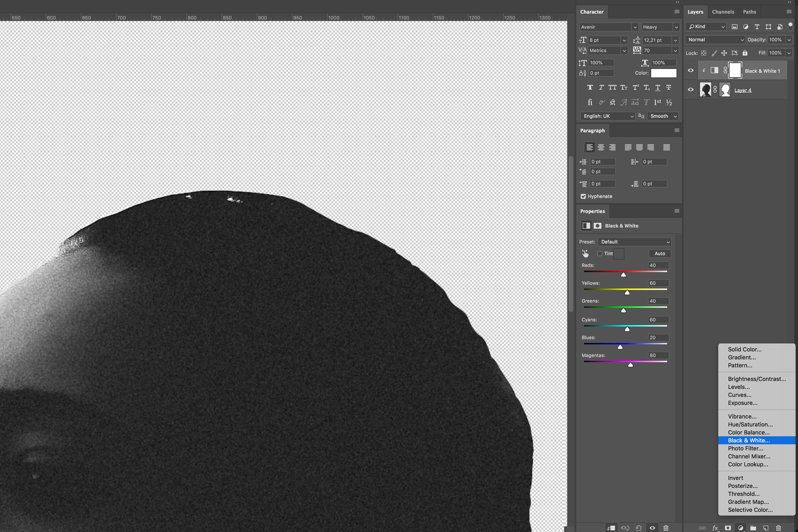Click center text alignment in Paragraph panel

tap(601, 147)
